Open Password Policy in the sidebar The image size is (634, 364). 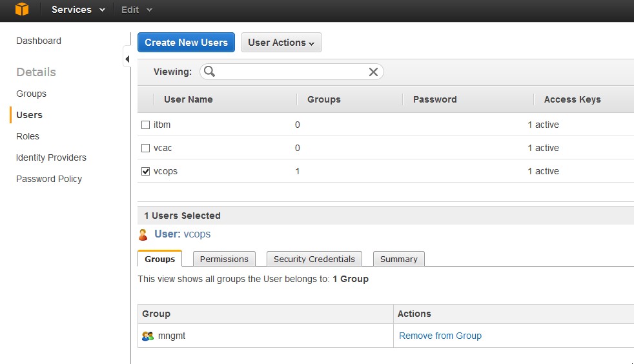pos(49,179)
